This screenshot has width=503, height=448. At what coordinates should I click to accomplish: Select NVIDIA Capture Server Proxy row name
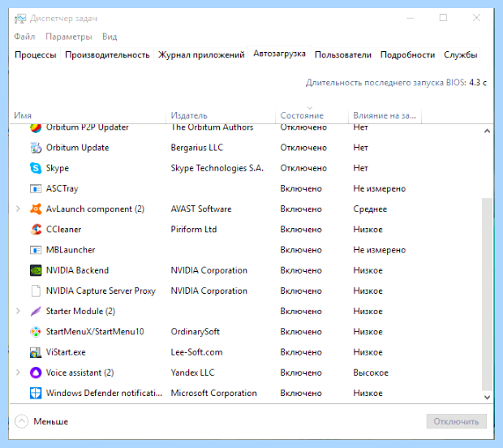coord(101,291)
